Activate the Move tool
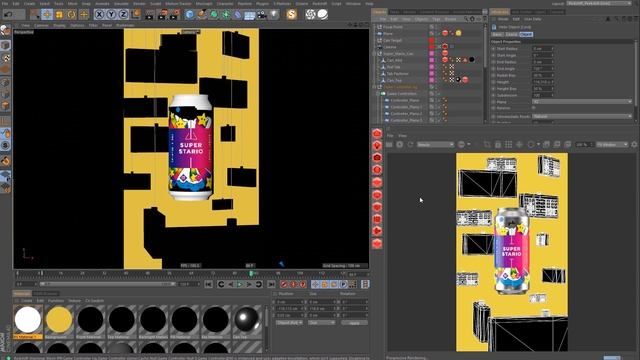 (x=47, y=15)
